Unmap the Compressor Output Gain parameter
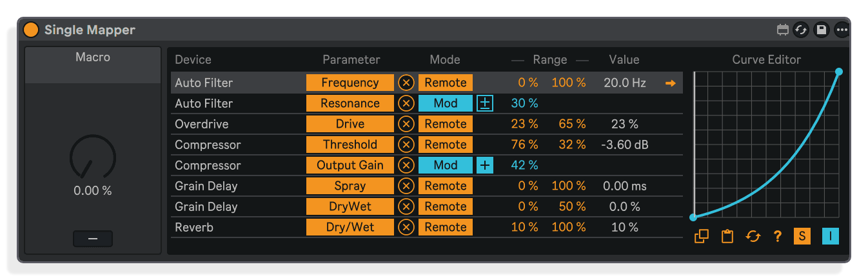Image resolution: width=868 pixels, height=280 pixels. (406, 165)
